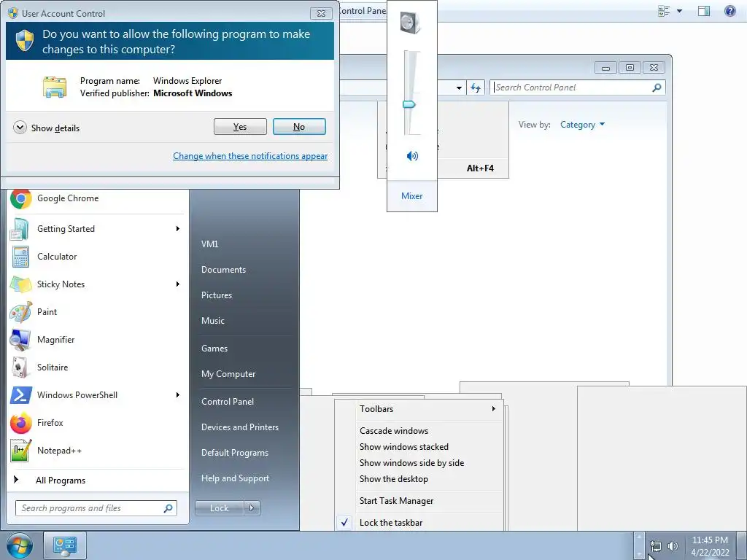Expand the Windows PowerShell jump list arrow
The height and width of the screenshot is (560, 747).
pos(178,394)
